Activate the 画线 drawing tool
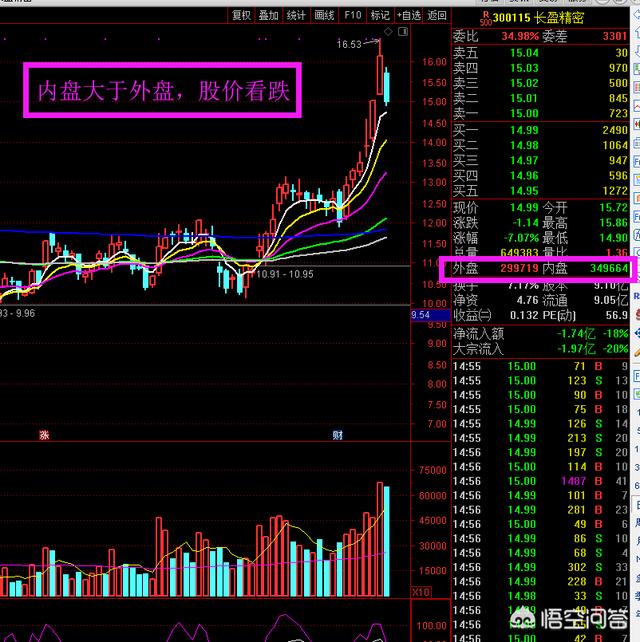Screen dimensions: 640x642 [x=324, y=15]
